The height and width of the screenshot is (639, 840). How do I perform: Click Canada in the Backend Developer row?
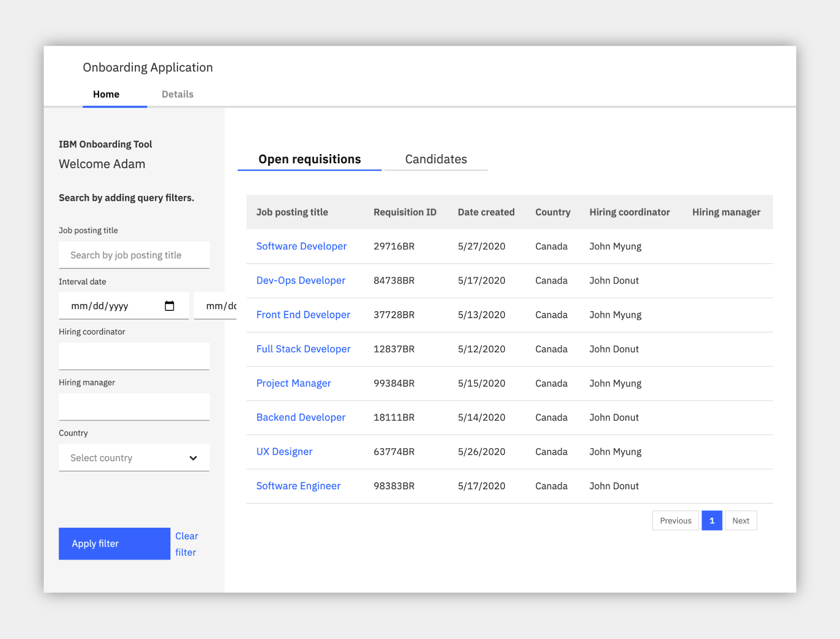pyautogui.click(x=551, y=418)
